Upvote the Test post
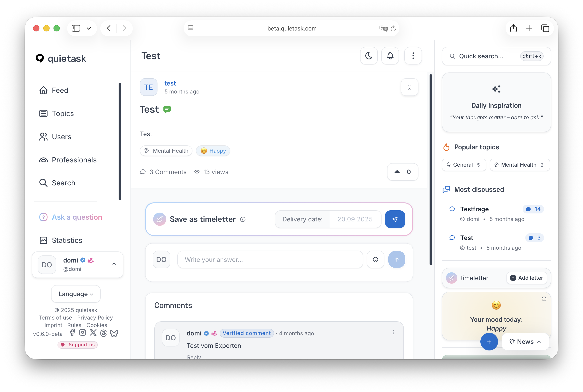 pos(402,172)
